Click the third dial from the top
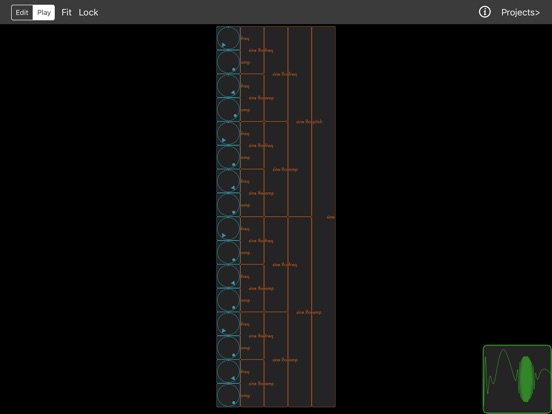This screenshot has width=552, height=414. coord(228,86)
